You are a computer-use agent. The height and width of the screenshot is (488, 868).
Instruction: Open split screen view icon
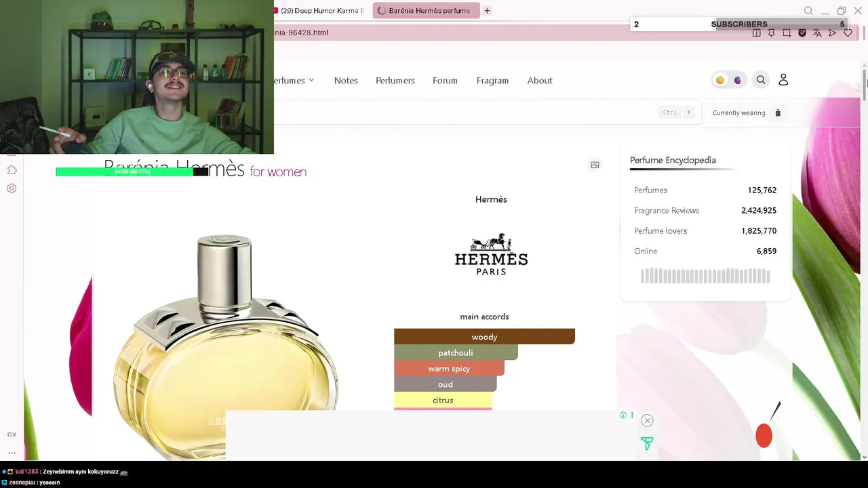click(x=756, y=33)
